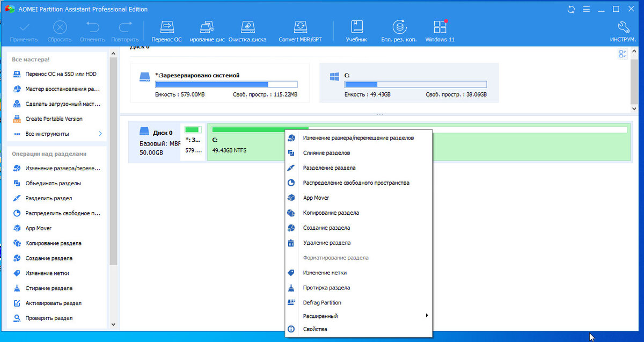This screenshot has width=644, height=342.
Task: Choose Протирка раздела in context menu
Action: pyautogui.click(x=358, y=288)
